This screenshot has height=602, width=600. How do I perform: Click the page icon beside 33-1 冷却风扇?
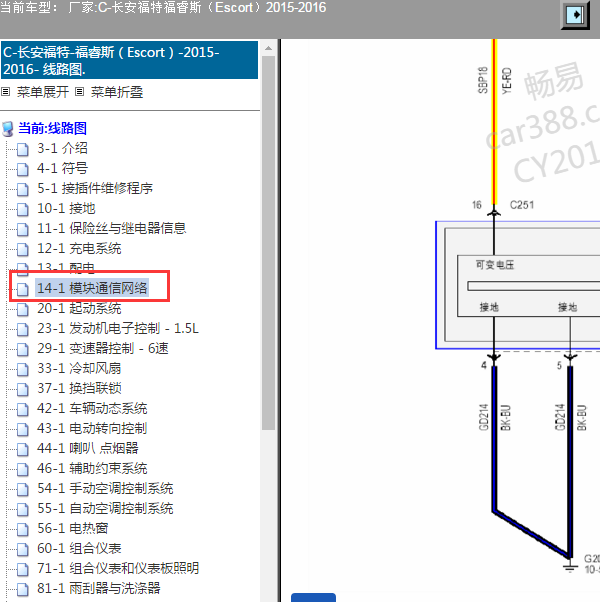(23, 369)
